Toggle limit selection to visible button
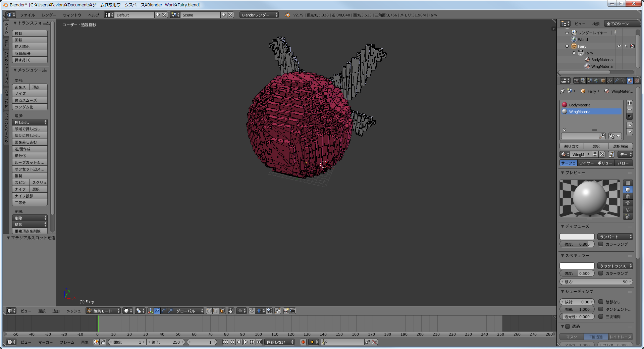This screenshot has height=349, width=644. pyautogui.click(x=231, y=311)
